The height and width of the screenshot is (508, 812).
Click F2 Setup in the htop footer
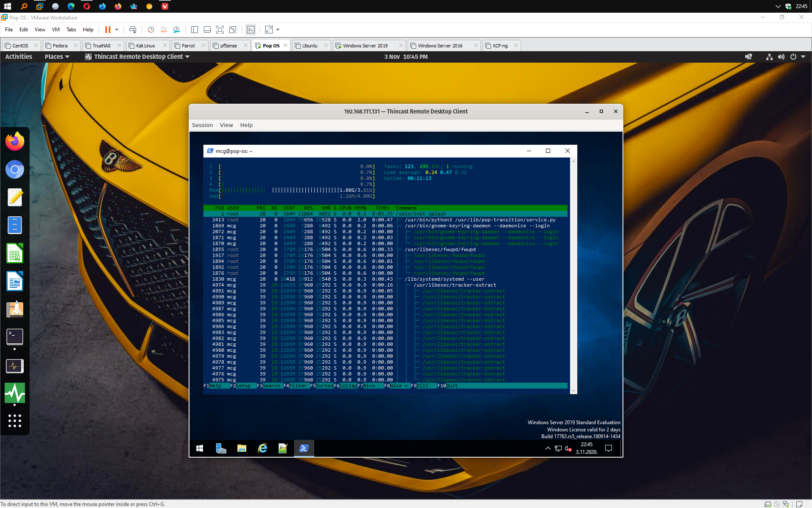tap(241, 386)
